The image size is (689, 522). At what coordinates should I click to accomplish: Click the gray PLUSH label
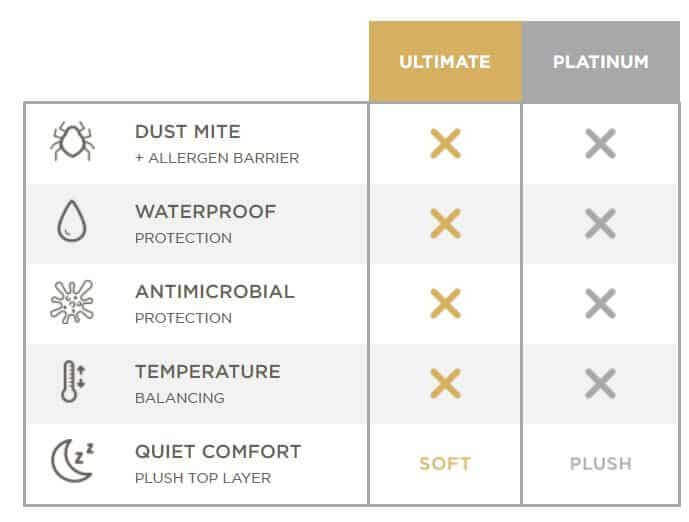(x=600, y=464)
